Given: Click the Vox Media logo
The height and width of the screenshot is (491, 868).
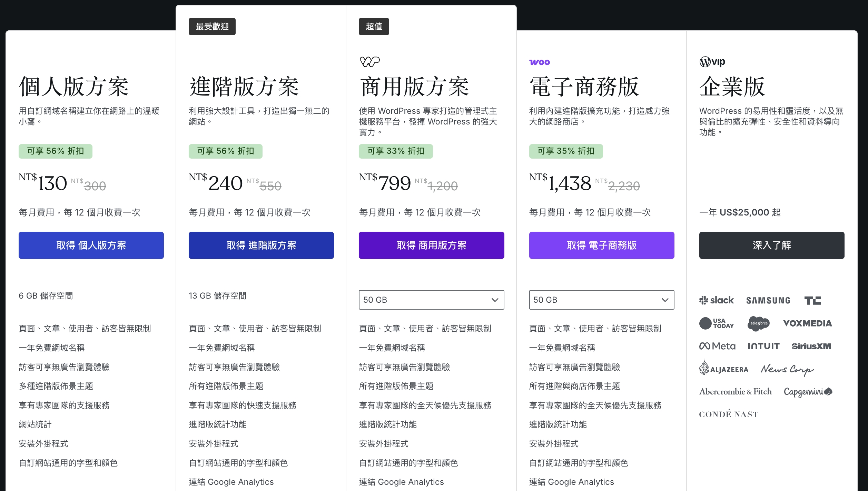Looking at the screenshot, I should [807, 323].
